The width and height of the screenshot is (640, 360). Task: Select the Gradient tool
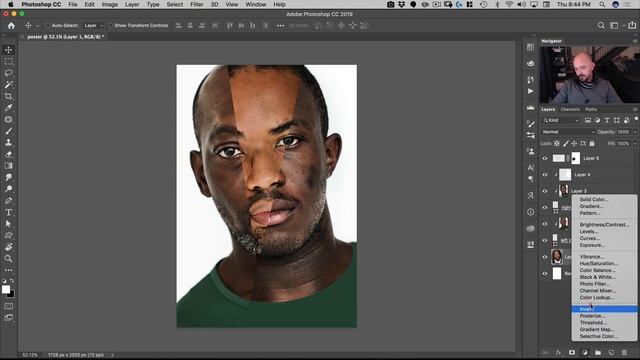click(x=8, y=166)
